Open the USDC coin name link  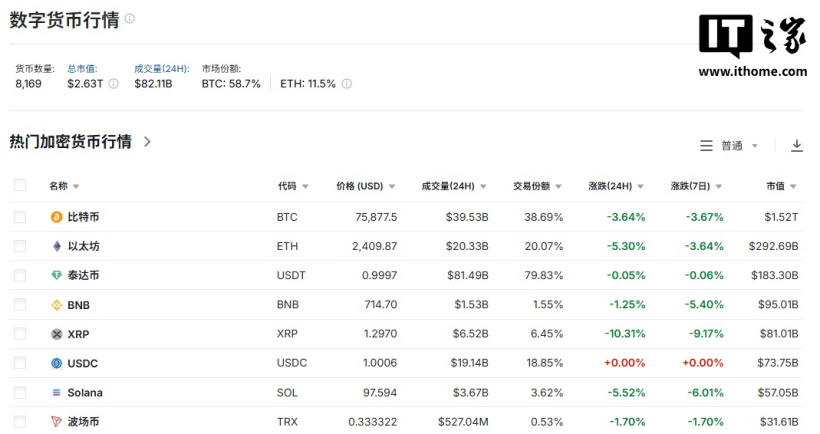coord(83,363)
